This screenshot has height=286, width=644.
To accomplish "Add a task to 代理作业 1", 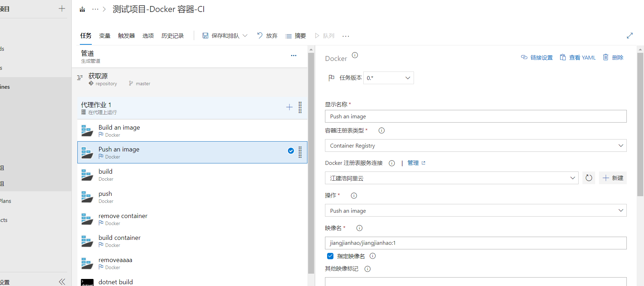I will 289,107.
